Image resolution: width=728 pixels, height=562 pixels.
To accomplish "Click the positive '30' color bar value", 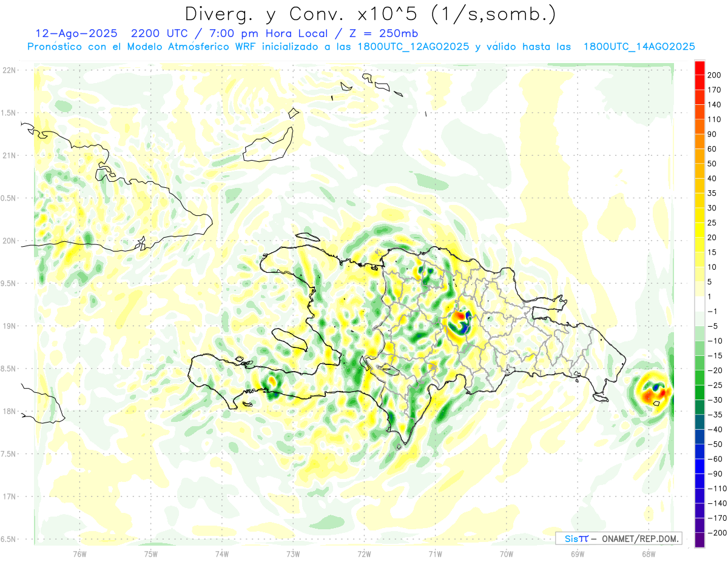I will 713,208.
